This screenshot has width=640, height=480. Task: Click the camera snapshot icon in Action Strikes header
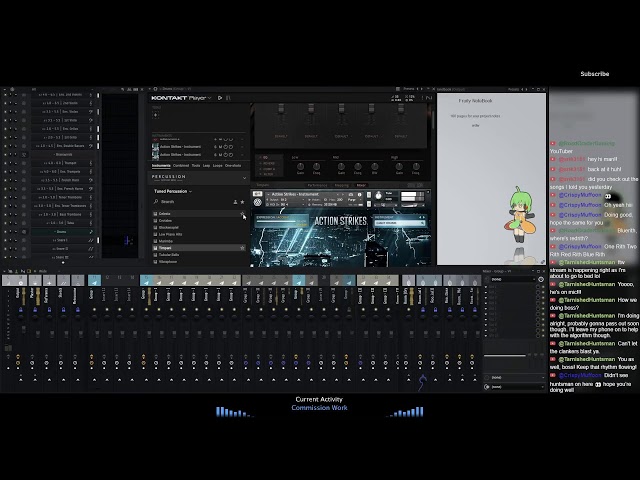pos(351,195)
